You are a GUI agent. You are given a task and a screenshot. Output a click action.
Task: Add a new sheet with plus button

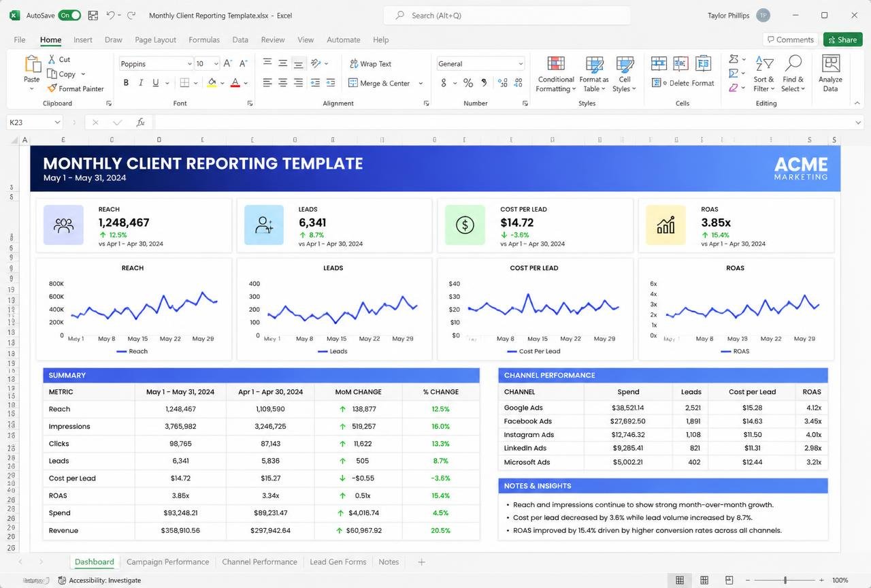[x=421, y=562]
